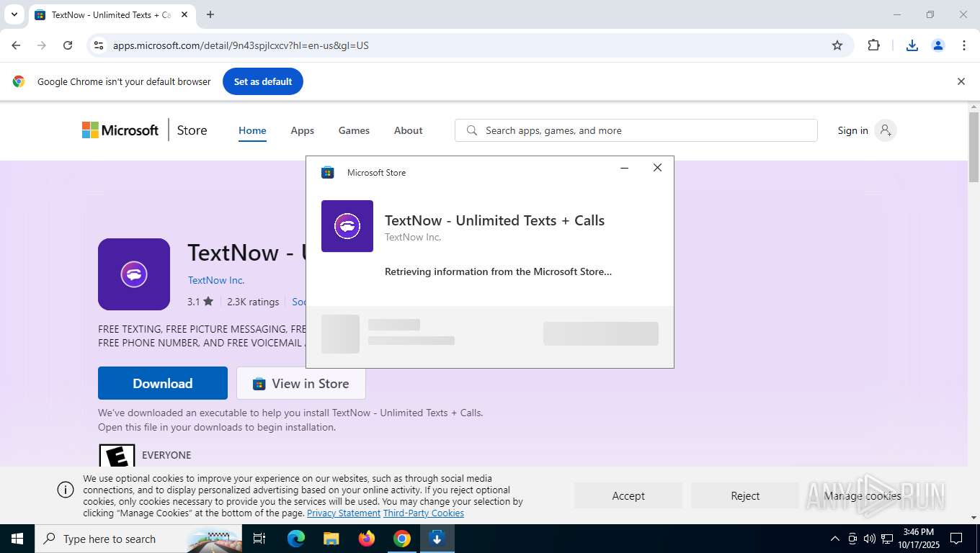Open the Chrome extensions menu

[873, 45]
